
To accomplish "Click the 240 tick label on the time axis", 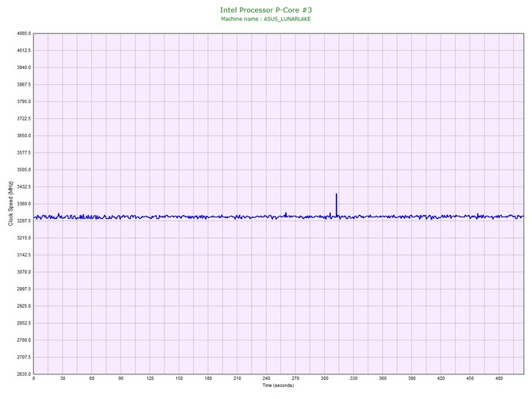I will (x=266, y=378).
